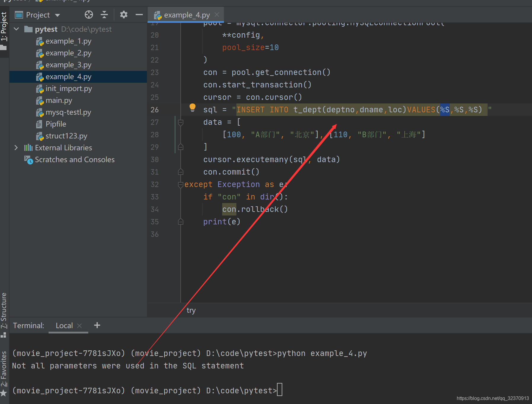532x404 pixels.
Task: Click the 1: Project tool window tab
Action: [4, 31]
